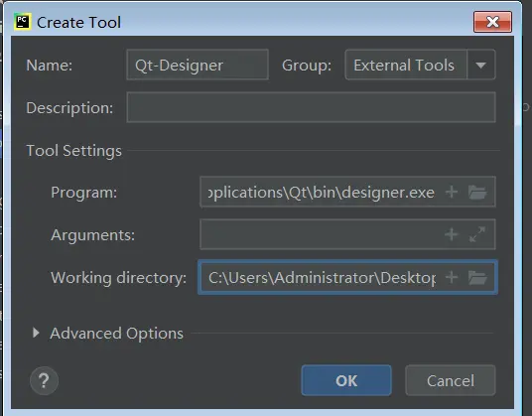Click the Description label
This screenshot has height=416, width=532.
pos(69,108)
